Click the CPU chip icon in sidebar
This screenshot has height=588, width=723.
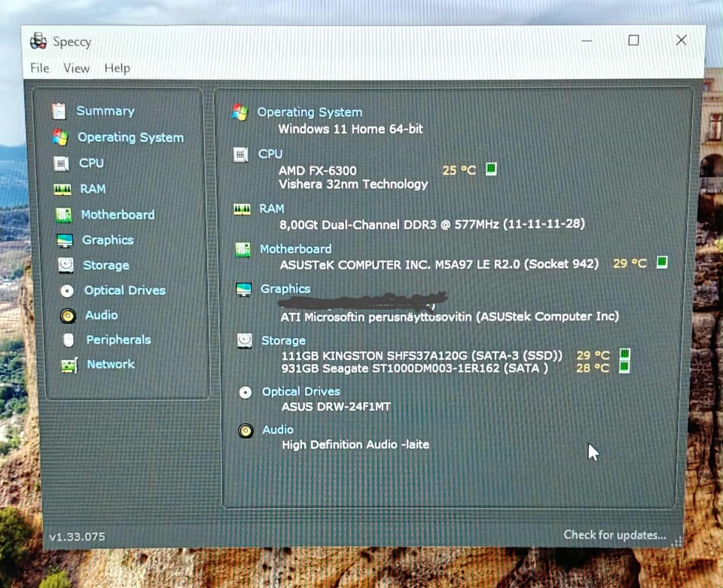61,163
